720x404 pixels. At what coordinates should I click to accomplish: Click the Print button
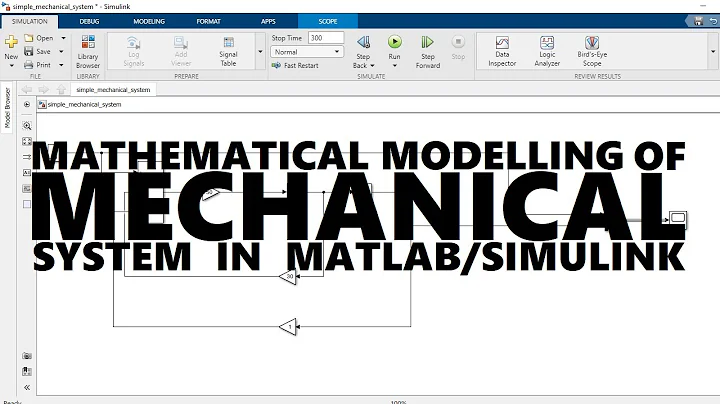(38, 65)
